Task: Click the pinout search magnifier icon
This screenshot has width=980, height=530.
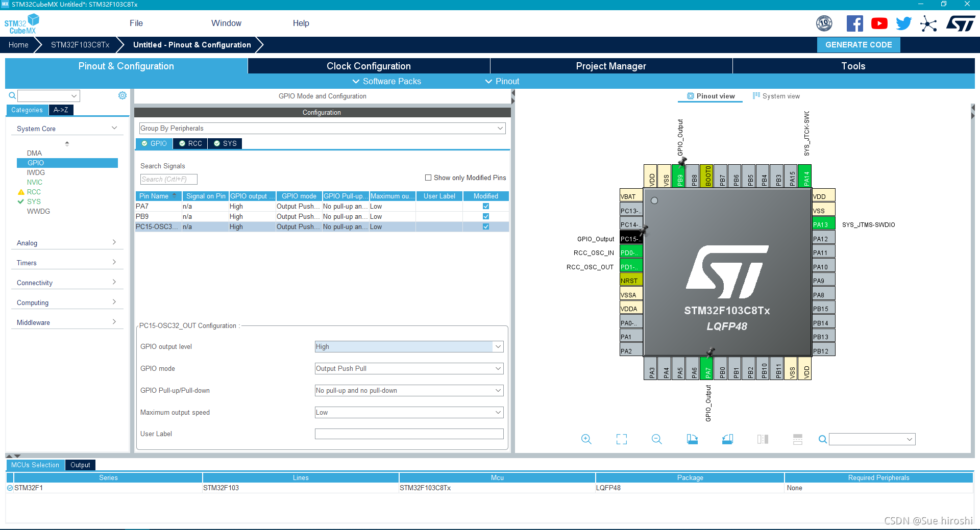Action: click(x=822, y=439)
